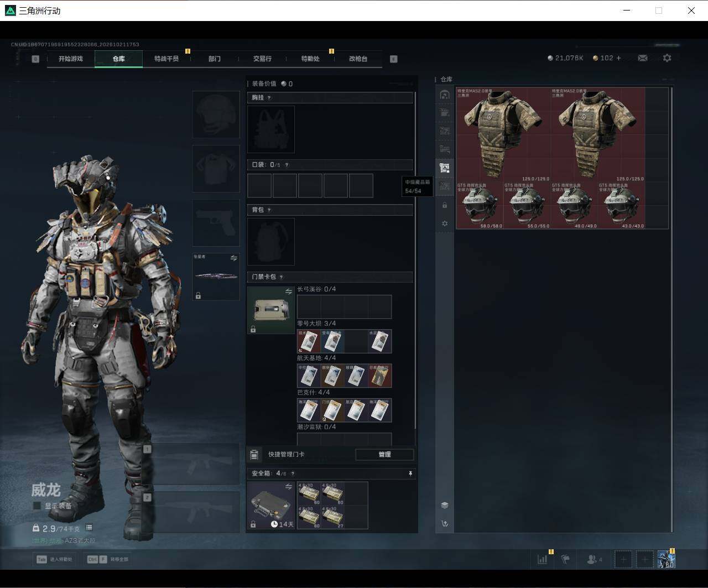
Task: Toggle the swap icon on melee weapon slot
Action: coord(234,258)
